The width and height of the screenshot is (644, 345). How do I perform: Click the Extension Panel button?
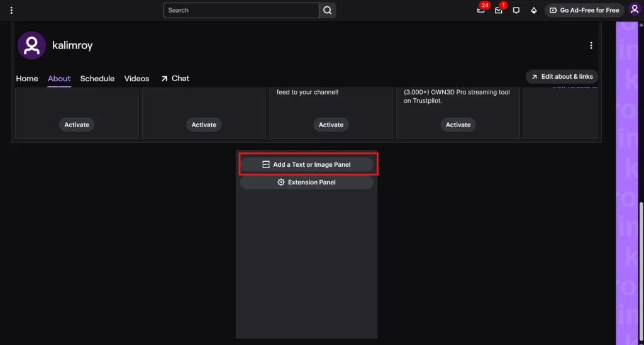tap(307, 182)
